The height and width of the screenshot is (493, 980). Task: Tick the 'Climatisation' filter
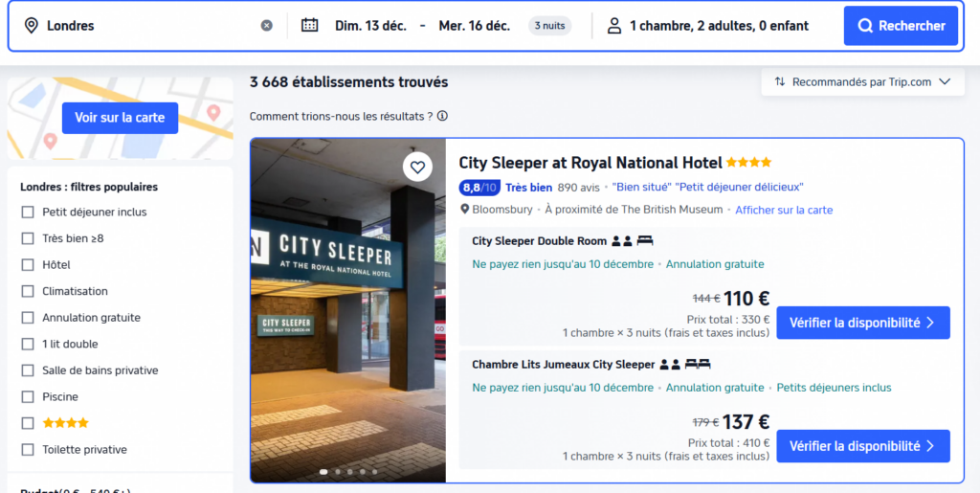click(28, 291)
